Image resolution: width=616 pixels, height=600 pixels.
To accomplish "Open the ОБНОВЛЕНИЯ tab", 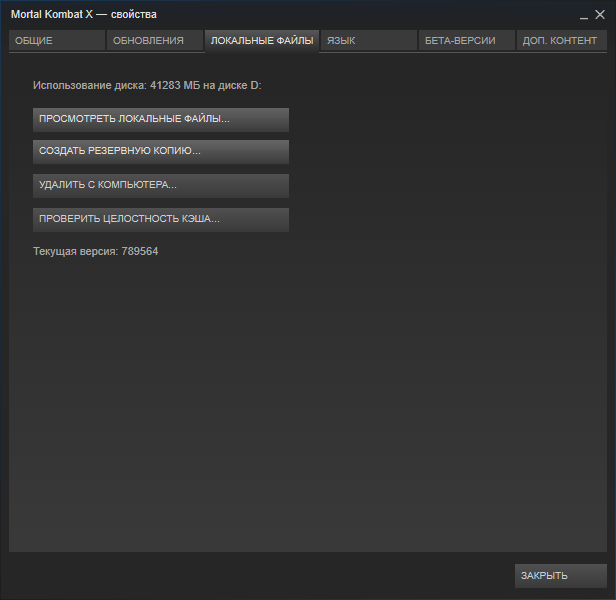I will [x=155, y=40].
